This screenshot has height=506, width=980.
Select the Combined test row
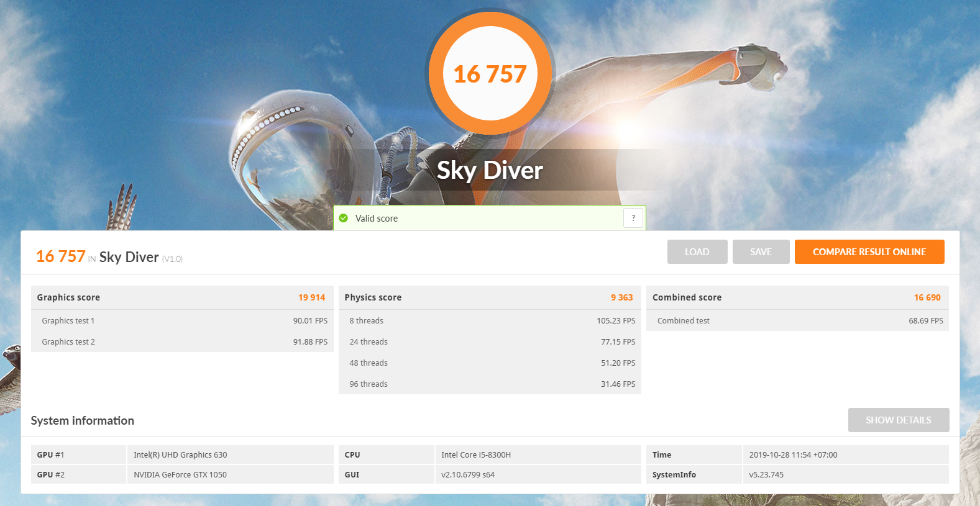[x=797, y=321]
